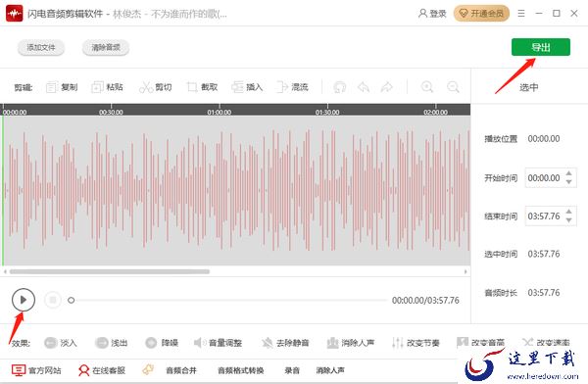Apply 消除人声 effect in effects row
Image resolution: width=588 pixels, height=384 pixels.
pyautogui.click(x=350, y=343)
